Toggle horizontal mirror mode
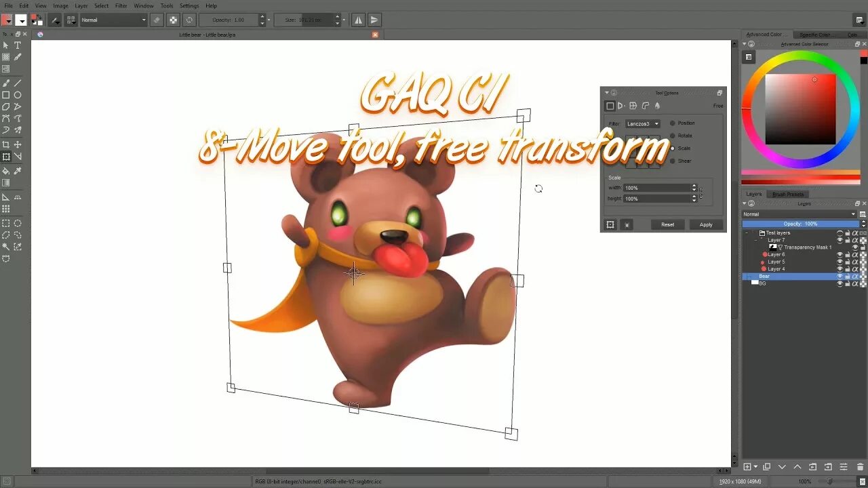 [359, 20]
